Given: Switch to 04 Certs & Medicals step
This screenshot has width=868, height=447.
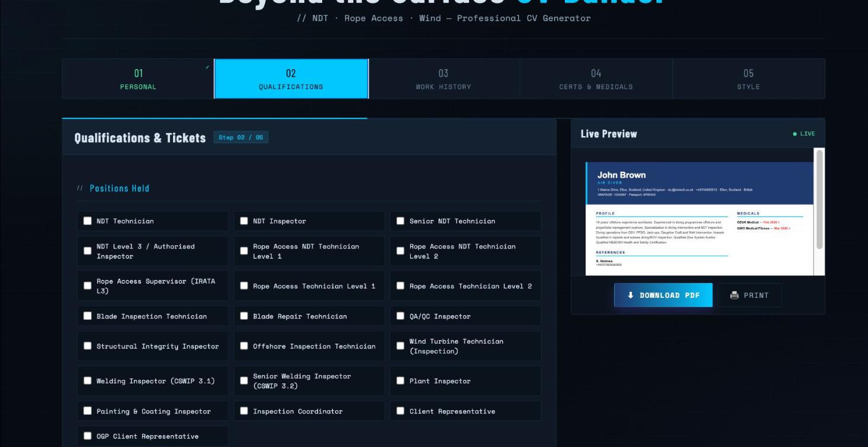Looking at the screenshot, I should point(596,79).
